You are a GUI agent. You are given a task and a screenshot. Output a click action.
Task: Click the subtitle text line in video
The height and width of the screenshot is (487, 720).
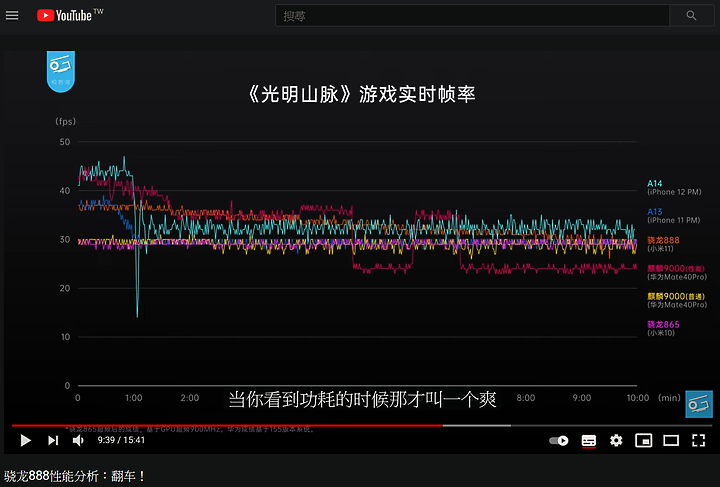pos(362,399)
